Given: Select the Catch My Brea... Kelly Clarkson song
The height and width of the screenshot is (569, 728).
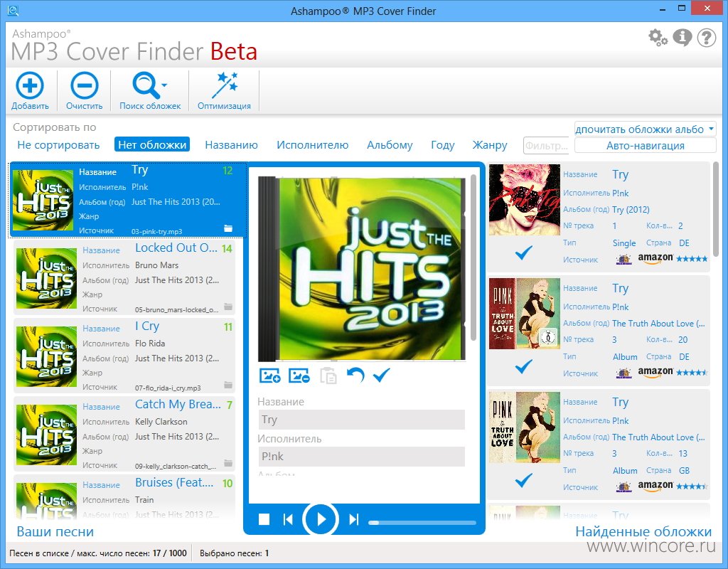Looking at the screenshot, I should pyautogui.click(x=124, y=434).
